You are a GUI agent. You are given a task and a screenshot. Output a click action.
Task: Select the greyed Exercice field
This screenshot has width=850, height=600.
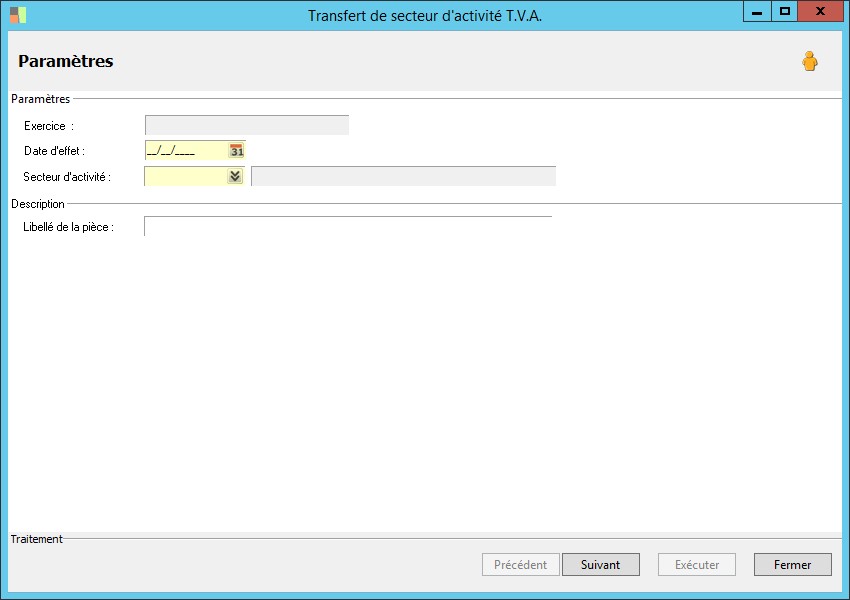[x=247, y=125]
